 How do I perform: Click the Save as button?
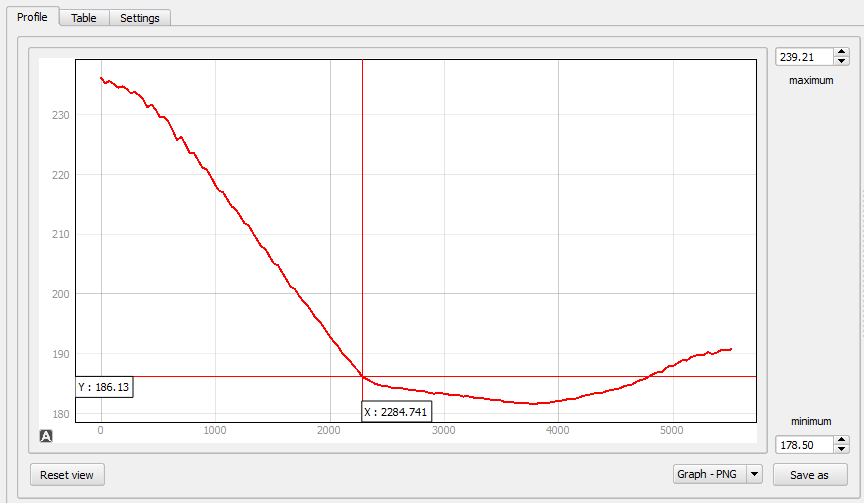point(809,475)
